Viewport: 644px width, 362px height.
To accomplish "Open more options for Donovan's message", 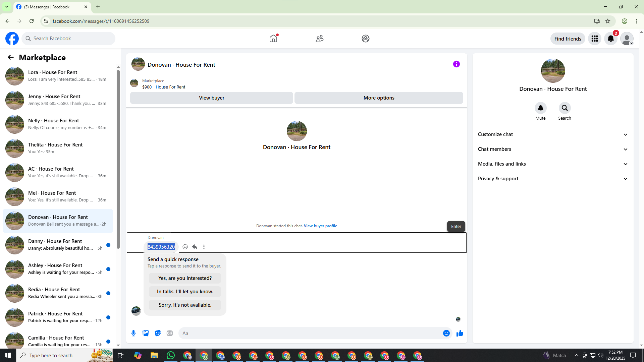I will [204, 247].
